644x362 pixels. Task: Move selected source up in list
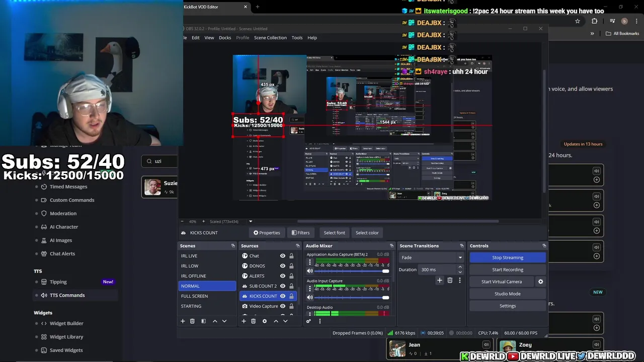click(x=276, y=321)
